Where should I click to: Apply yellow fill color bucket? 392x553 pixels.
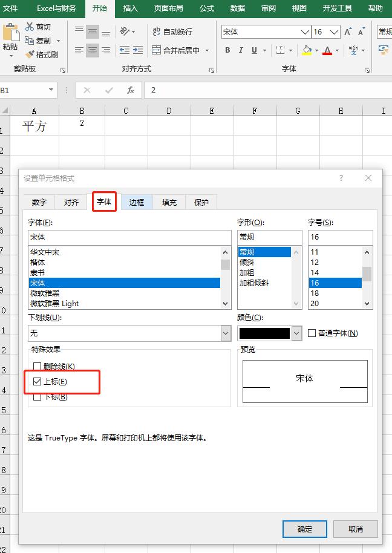(307, 50)
